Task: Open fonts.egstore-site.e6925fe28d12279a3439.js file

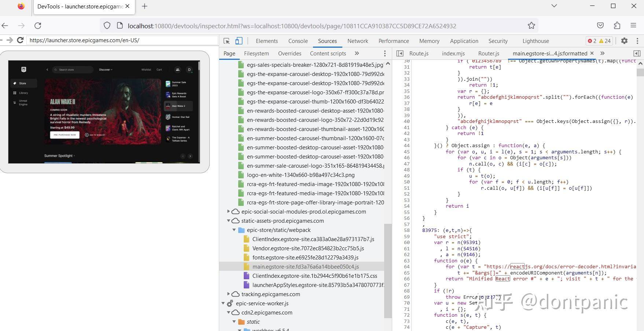Action: 305,257
